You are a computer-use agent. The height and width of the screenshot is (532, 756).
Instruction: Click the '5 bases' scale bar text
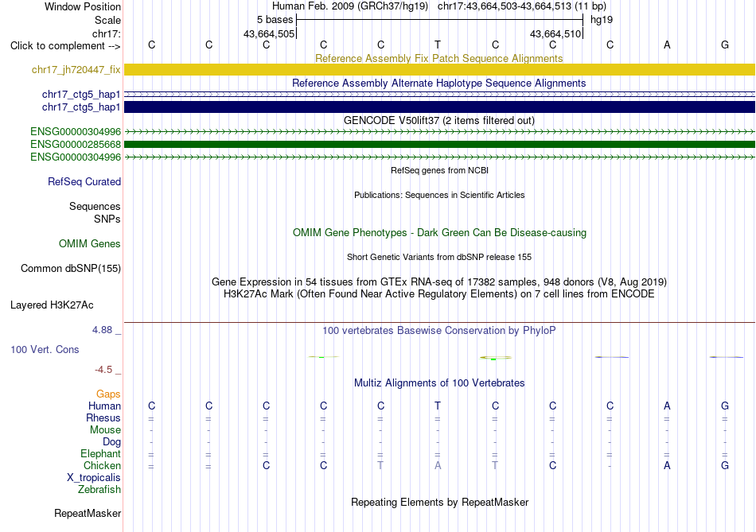275,20
